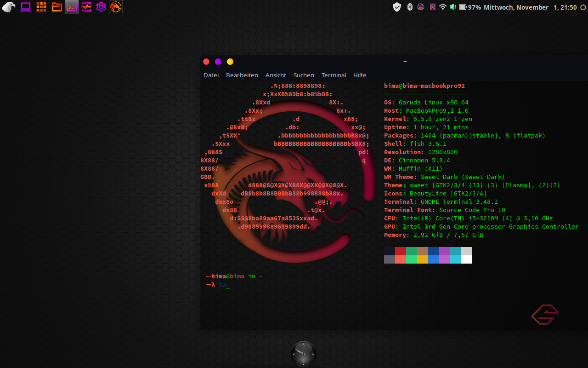The width and height of the screenshot is (588, 368).
Task: Click the 'CPU: Intel(R) Core(TM) i5-3210M' line
Action: click(x=469, y=218)
